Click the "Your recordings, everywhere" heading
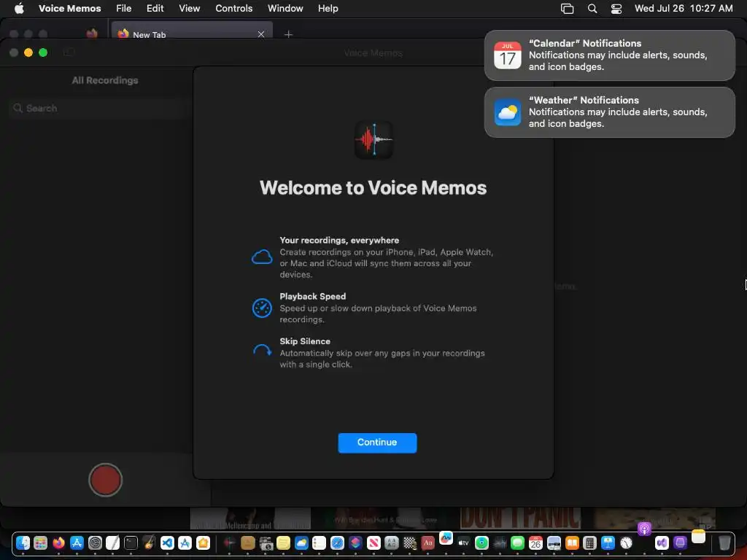747x560 pixels. [x=339, y=240]
